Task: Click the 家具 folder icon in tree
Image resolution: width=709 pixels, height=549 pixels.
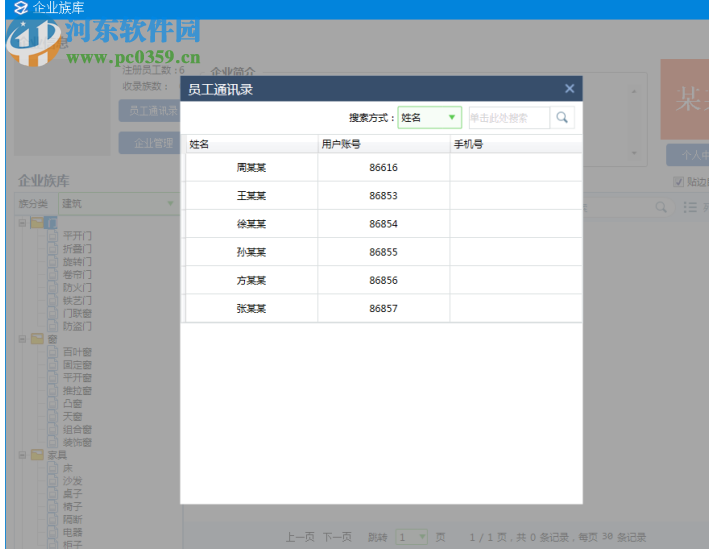Action: [38, 455]
